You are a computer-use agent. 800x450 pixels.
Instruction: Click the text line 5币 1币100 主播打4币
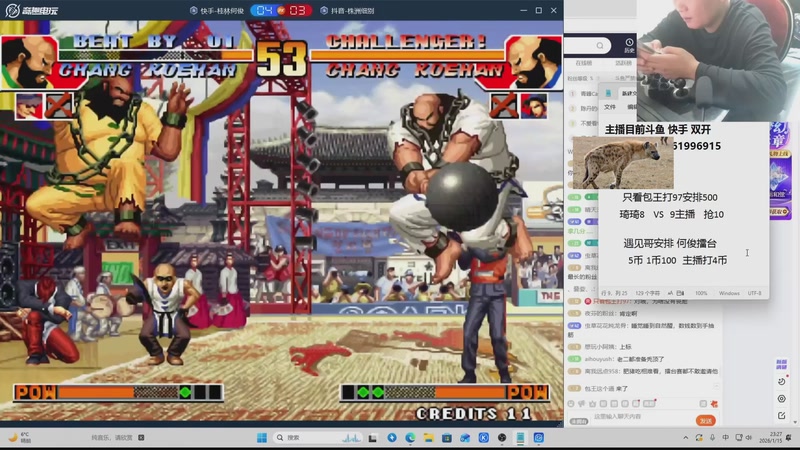[677, 260]
